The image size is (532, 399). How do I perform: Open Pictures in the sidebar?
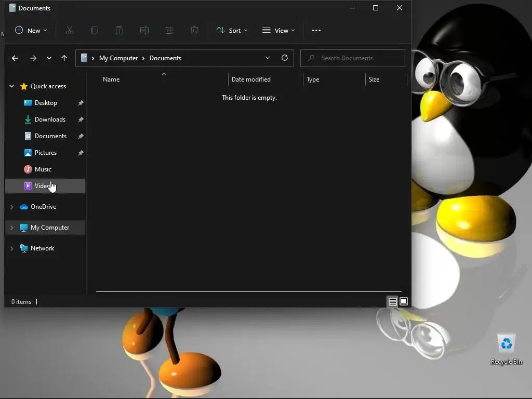(46, 153)
